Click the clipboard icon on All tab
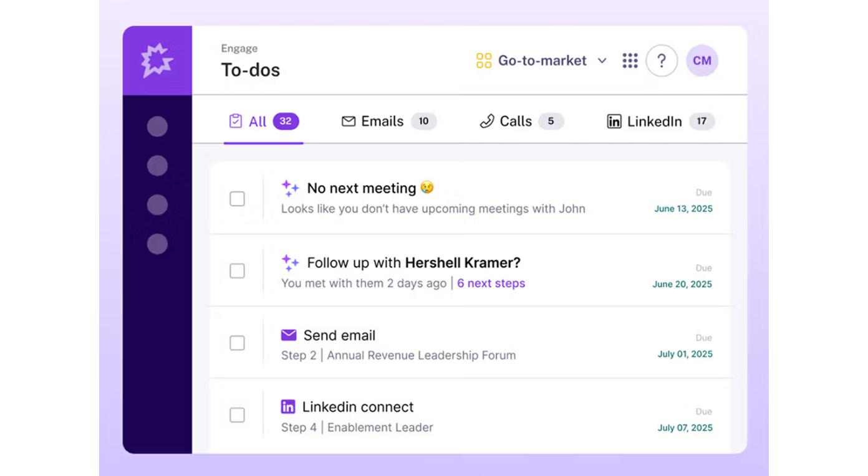 point(236,121)
